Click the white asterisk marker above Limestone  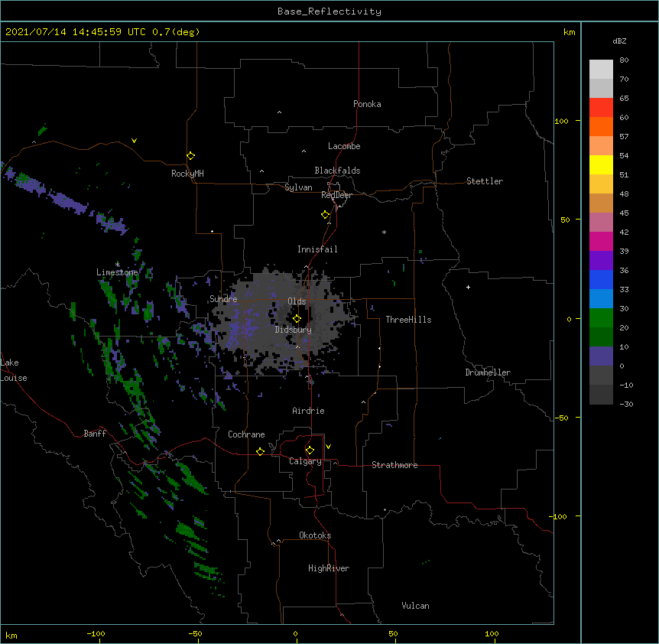point(117,264)
